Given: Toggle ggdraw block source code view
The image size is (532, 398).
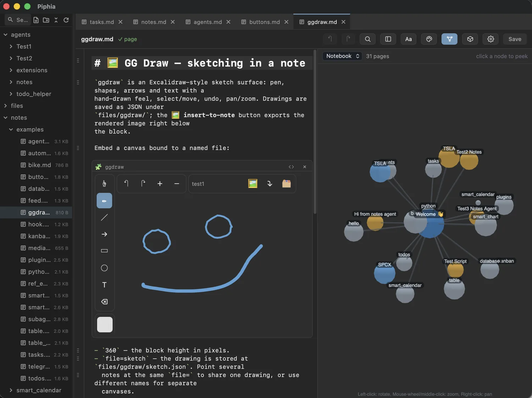Looking at the screenshot, I should click(x=291, y=167).
